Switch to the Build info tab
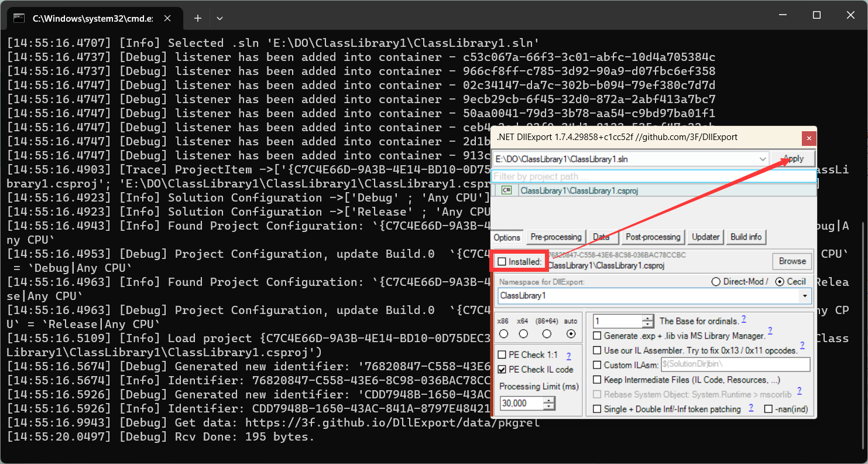Image resolution: width=868 pixels, height=464 pixels. coord(746,237)
